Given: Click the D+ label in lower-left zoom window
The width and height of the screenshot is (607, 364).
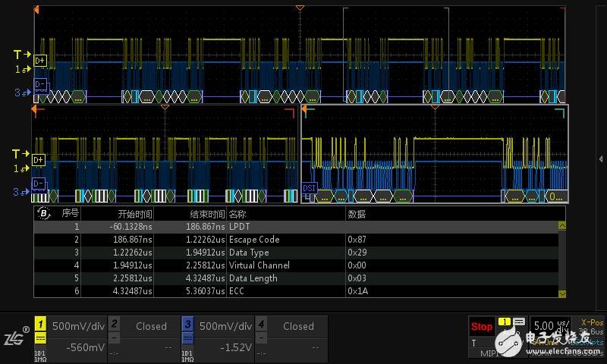Looking at the screenshot, I should click(x=39, y=160).
